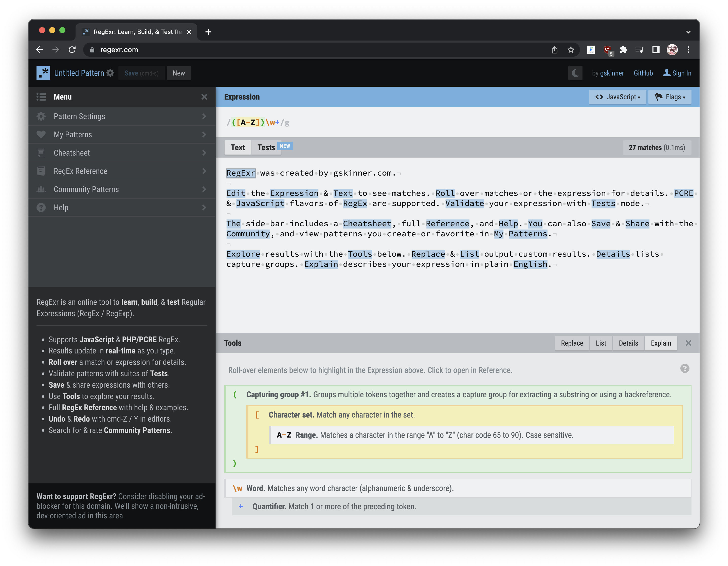Select the Replace tool tab
Screen dimensions: 728x566
click(x=572, y=343)
